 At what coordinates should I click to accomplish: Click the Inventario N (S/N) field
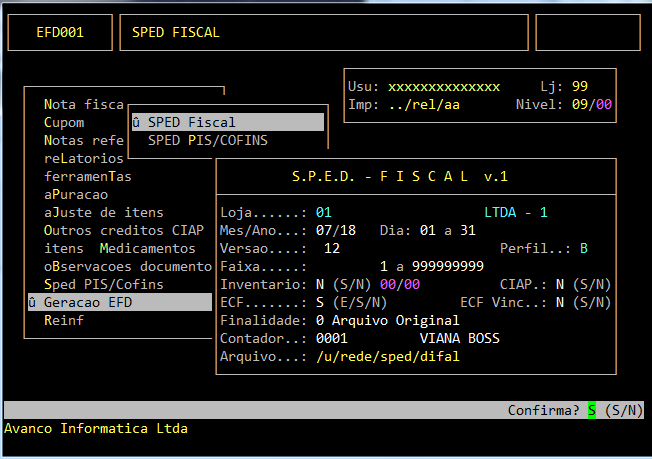point(320,284)
